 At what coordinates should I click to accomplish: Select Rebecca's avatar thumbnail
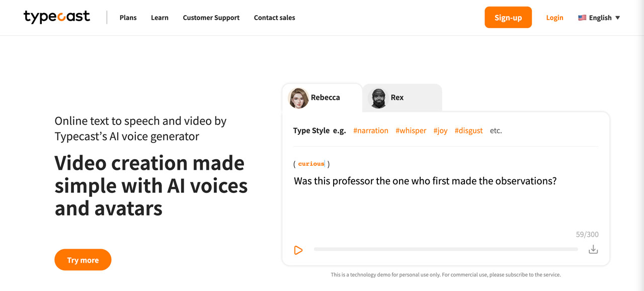click(298, 98)
